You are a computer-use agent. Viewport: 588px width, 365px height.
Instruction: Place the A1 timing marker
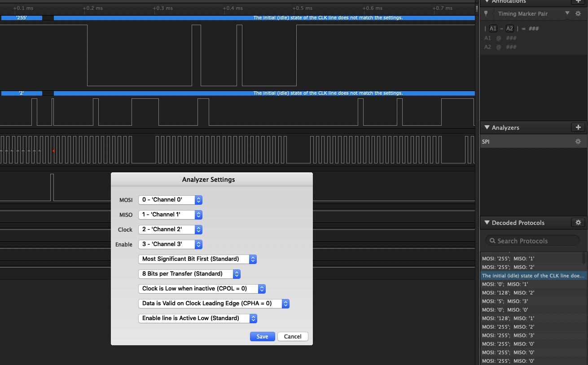493,29
